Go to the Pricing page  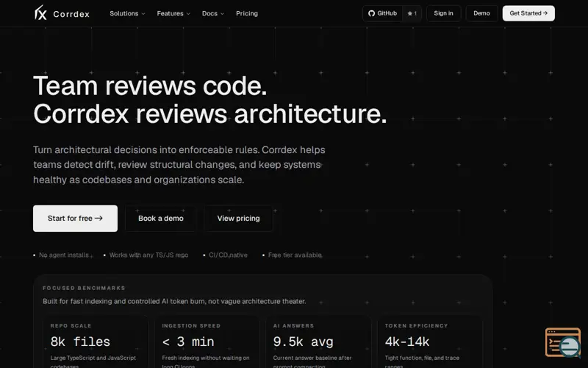tap(247, 13)
